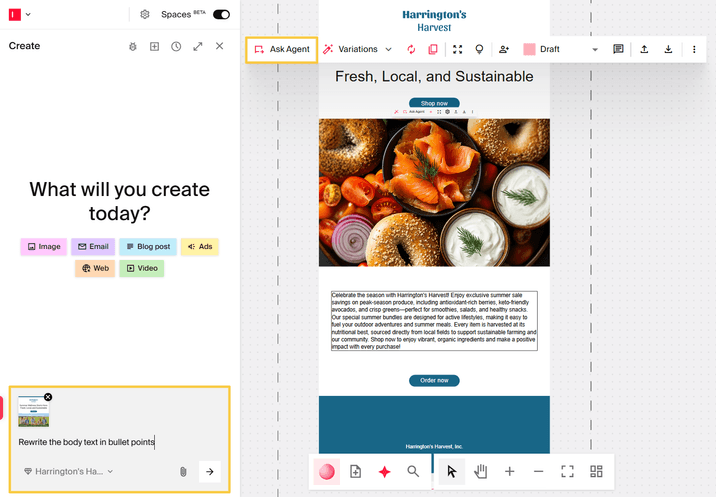Select the hand pan tool
The height and width of the screenshot is (497, 716).
pyautogui.click(x=481, y=471)
